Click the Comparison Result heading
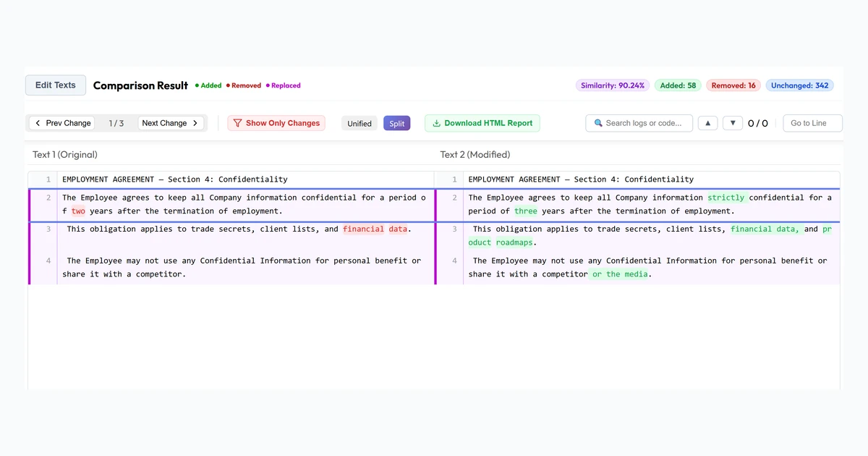868x456 pixels. point(140,85)
